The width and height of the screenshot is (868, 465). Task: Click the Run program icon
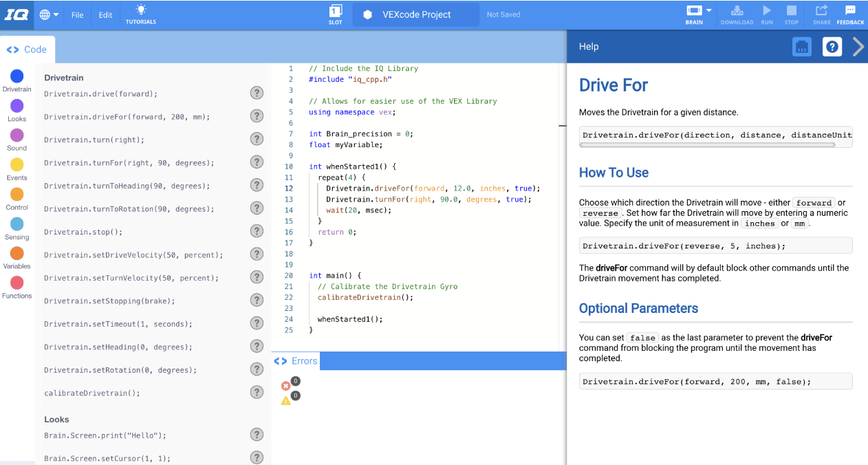[x=767, y=14]
